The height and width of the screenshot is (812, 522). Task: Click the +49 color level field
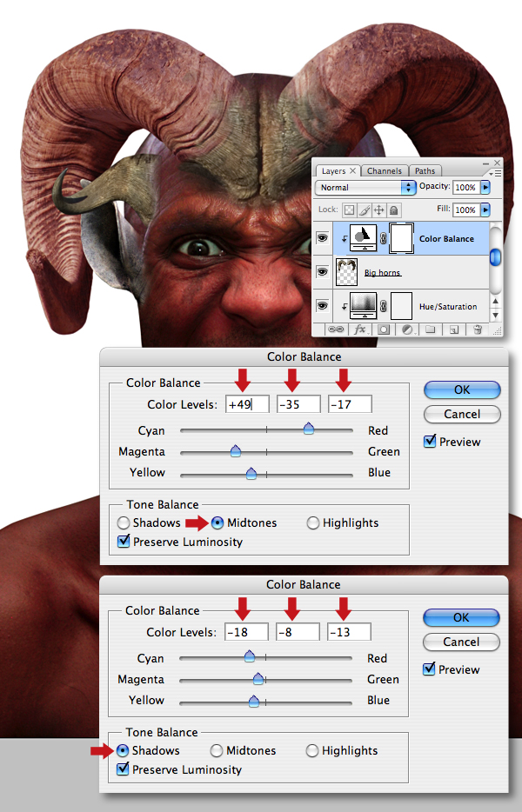[x=247, y=404]
